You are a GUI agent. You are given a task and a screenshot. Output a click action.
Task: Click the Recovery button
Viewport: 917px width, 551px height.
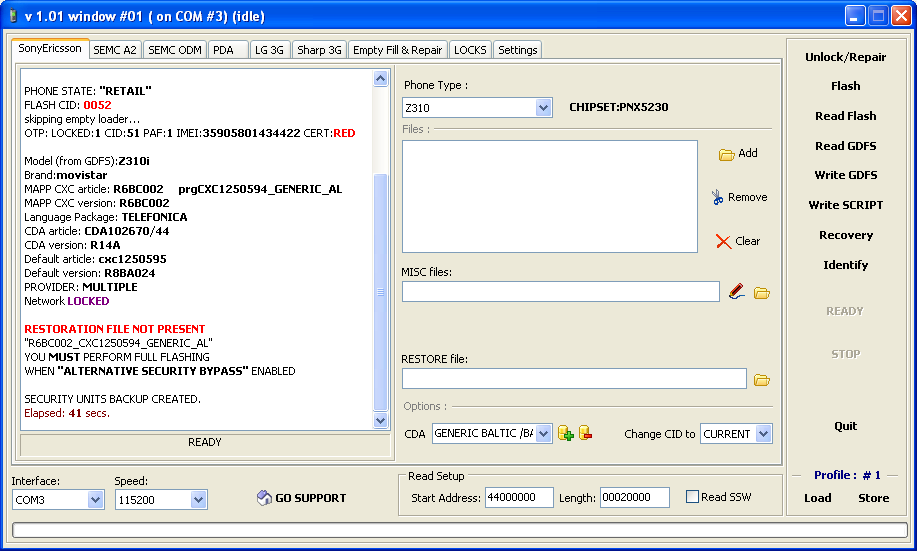pyautogui.click(x=846, y=235)
